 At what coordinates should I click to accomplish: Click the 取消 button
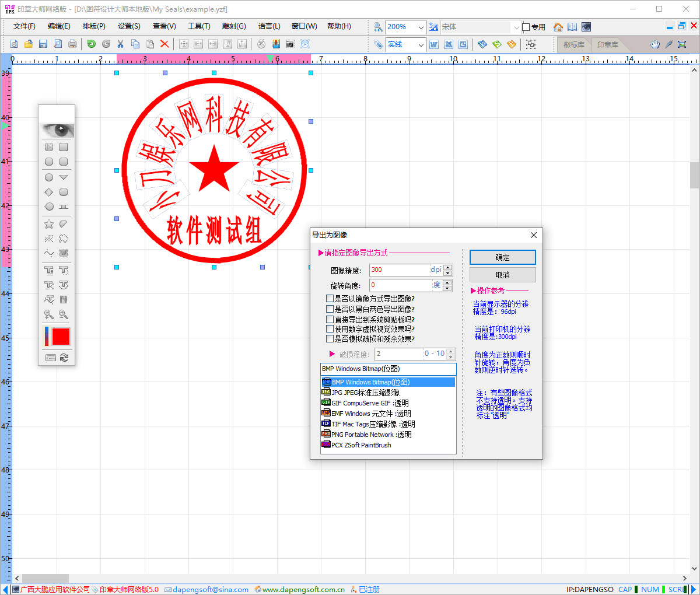[x=502, y=275]
